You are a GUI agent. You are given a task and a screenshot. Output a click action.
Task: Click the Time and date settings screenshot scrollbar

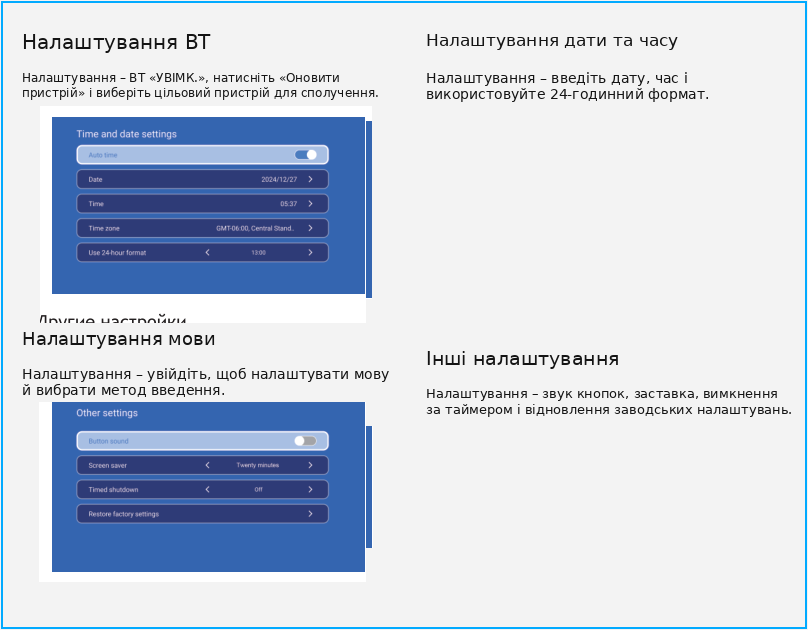click(369, 209)
